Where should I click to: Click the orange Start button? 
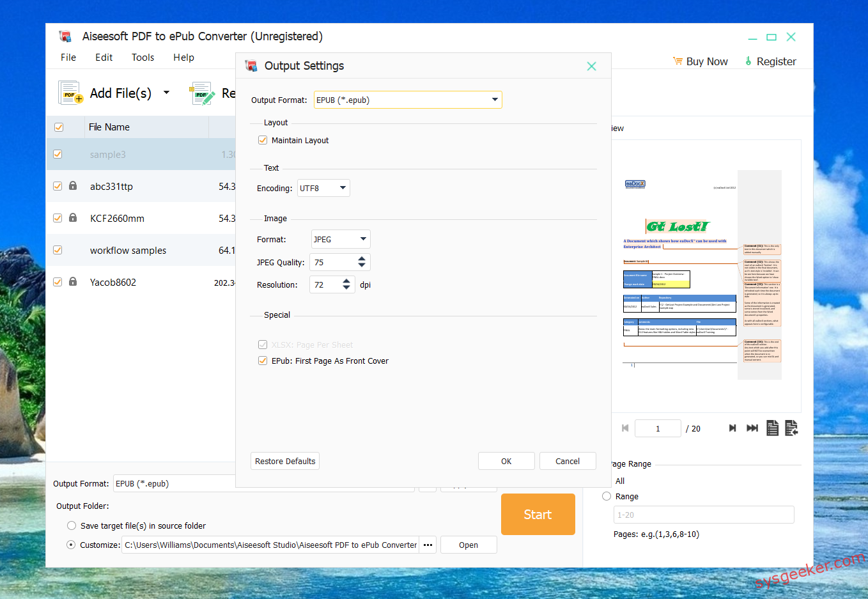[538, 515]
